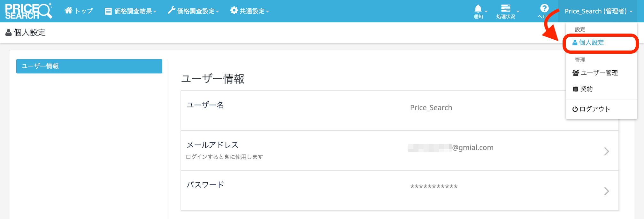
Task: Click the list icon for 価格調査結果
Action: pos(108,11)
